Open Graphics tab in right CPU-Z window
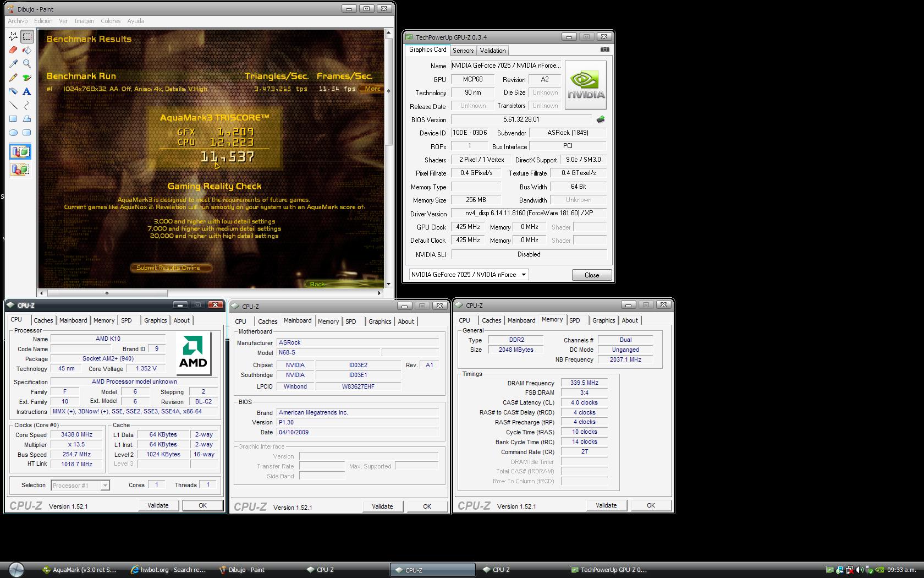This screenshot has height=578, width=924. click(603, 320)
